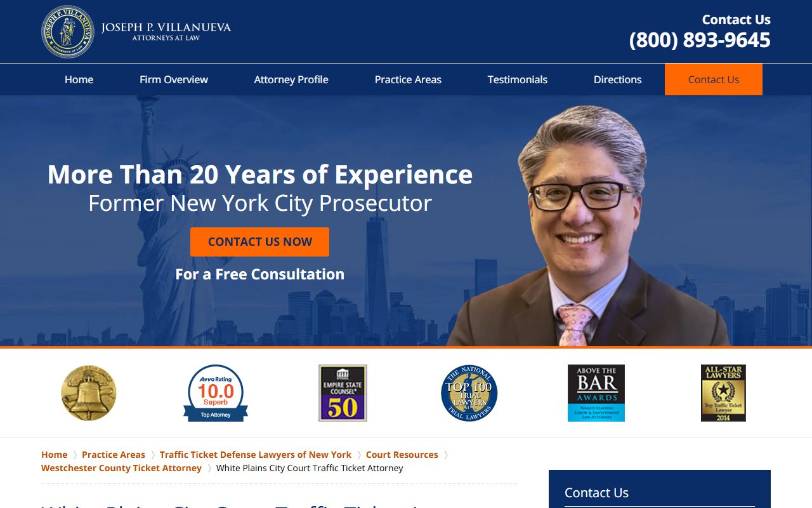Open the Home menu item
Viewport: 812px width, 508px height.
79,79
